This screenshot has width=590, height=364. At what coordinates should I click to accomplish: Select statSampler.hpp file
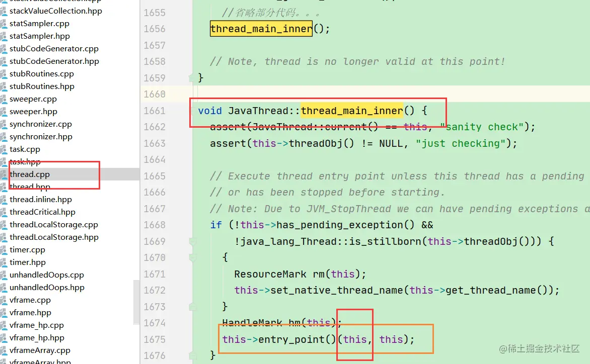coord(40,36)
